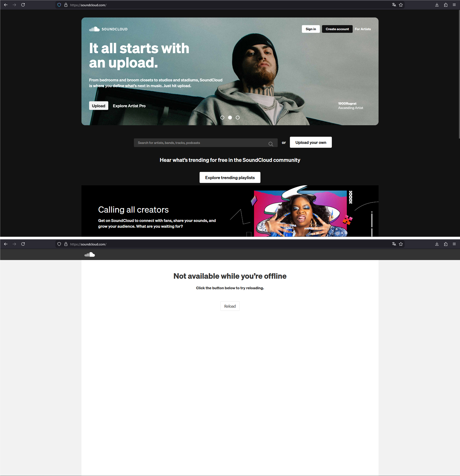The height and width of the screenshot is (476, 460).
Task: Open the bottom browser's hamburger menu
Action: [x=454, y=244]
